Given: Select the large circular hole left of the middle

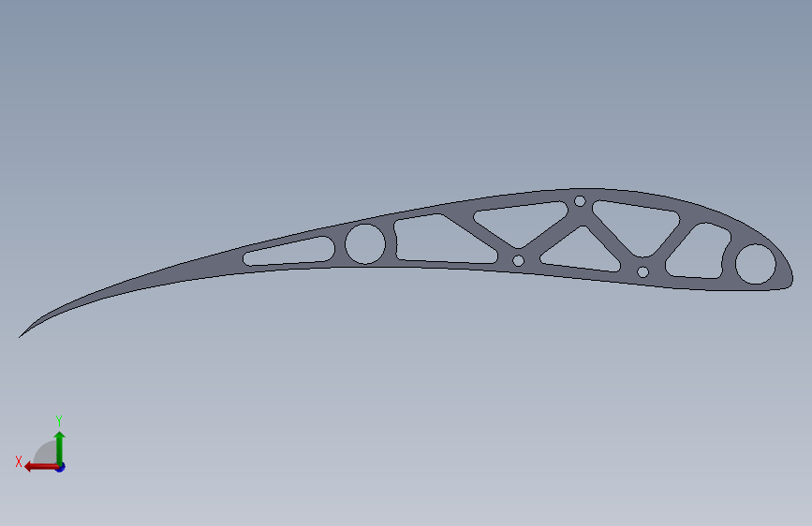Looking at the screenshot, I should 365,244.
